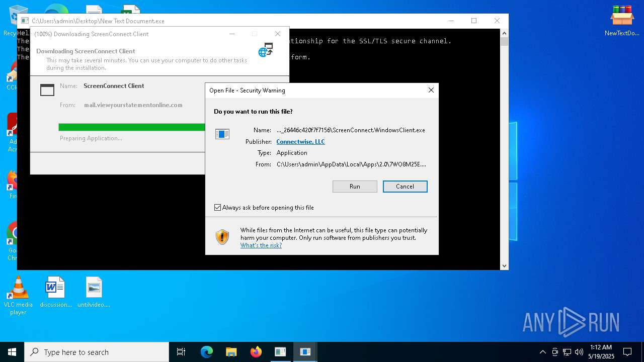Click the mail.viewyourstatementonline.com source text
The image size is (644, 362).
pyautogui.click(x=133, y=105)
